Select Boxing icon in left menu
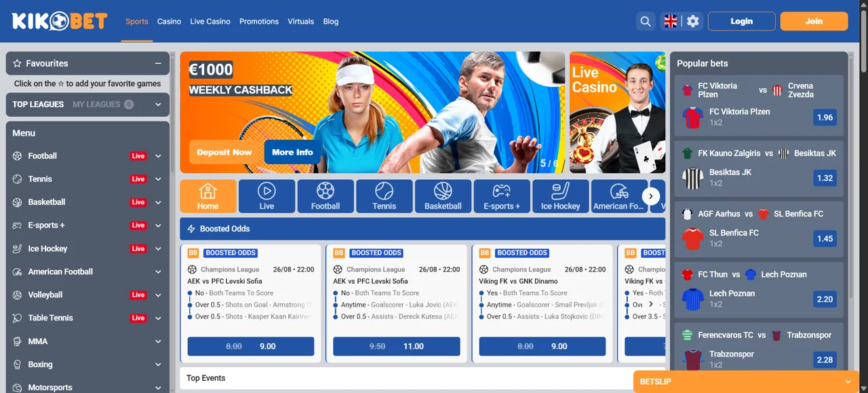The height and width of the screenshot is (393, 868). [18, 364]
